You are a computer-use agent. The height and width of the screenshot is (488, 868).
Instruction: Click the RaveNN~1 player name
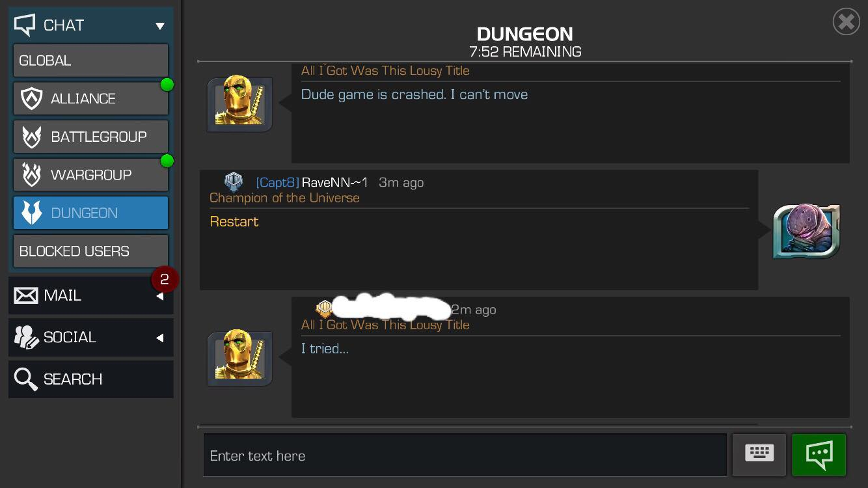pyautogui.click(x=335, y=183)
